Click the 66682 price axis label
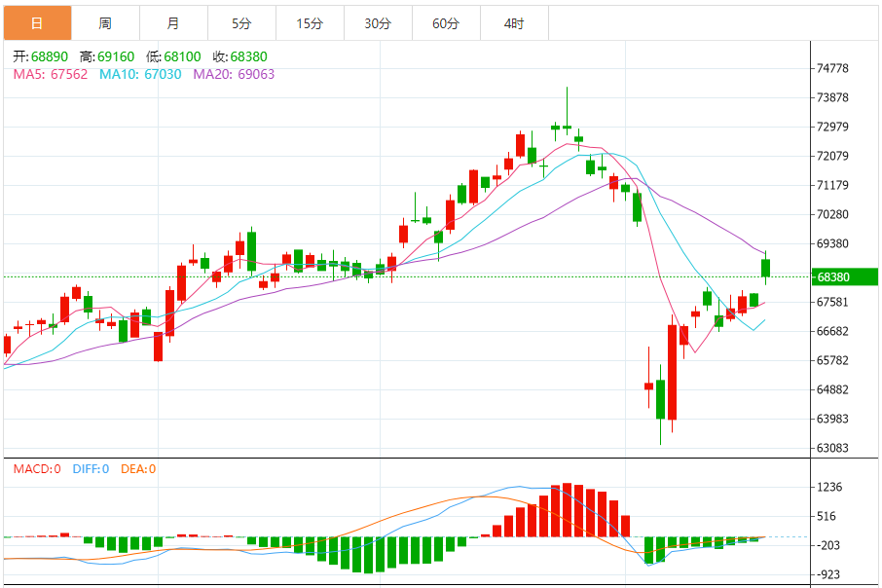This screenshot has width=882, height=588. pyautogui.click(x=832, y=331)
